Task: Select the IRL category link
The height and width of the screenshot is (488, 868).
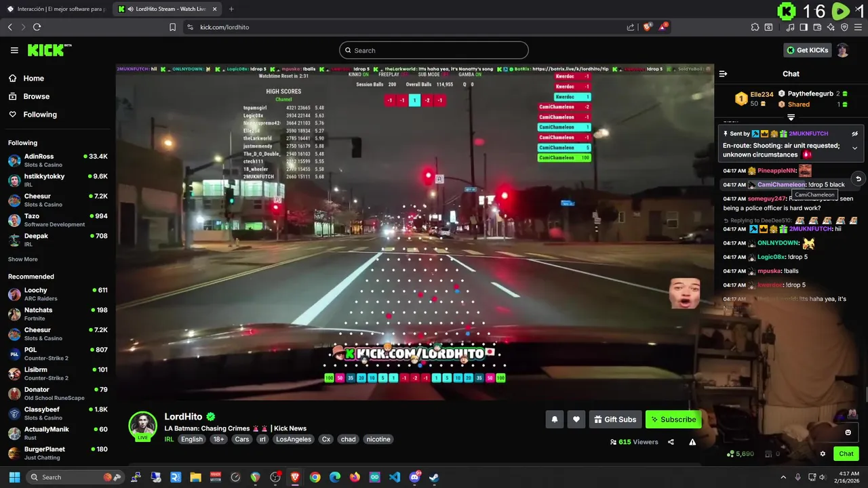Action: pos(169,439)
